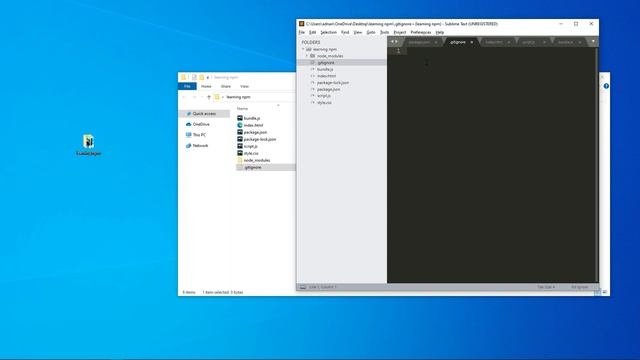Click the Git Ignore syntax selector

tap(579, 287)
